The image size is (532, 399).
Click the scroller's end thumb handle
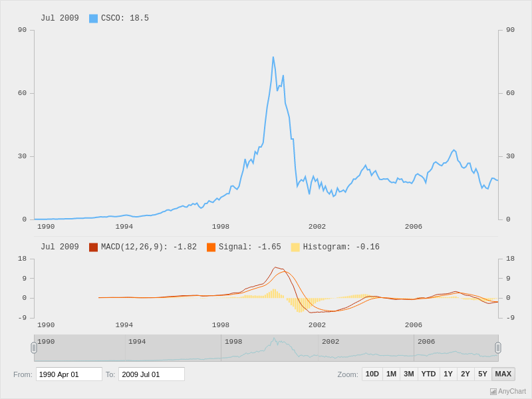click(x=498, y=348)
